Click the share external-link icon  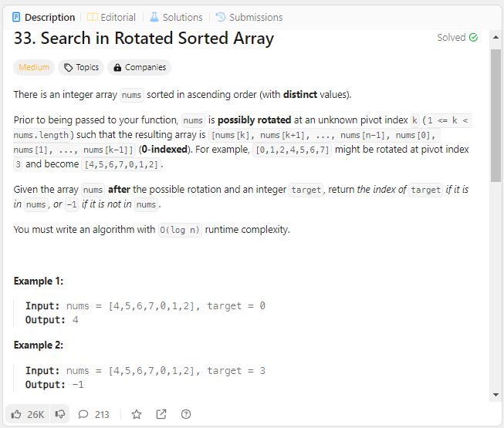(x=161, y=414)
